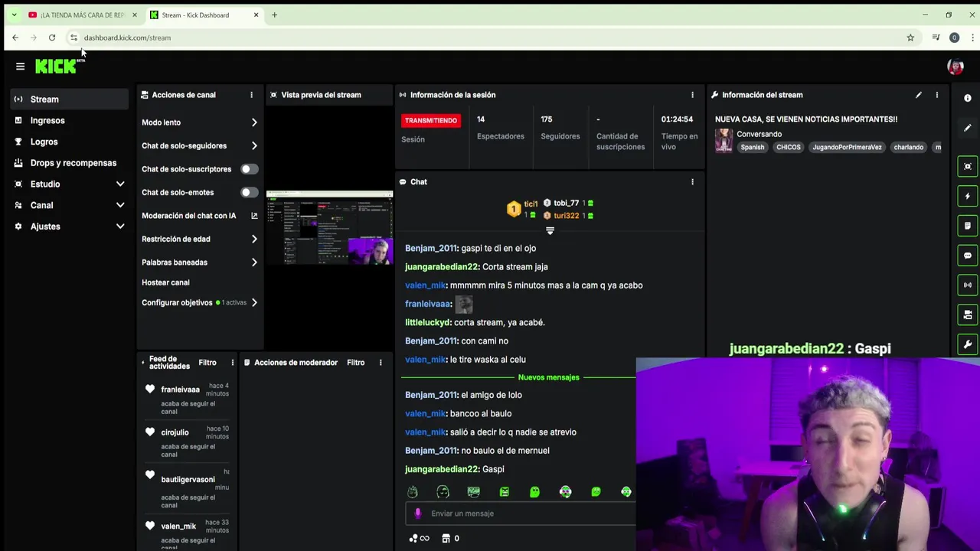980x551 pixels.
Task: Open a new browser tab
Action: tap(274, 15)
